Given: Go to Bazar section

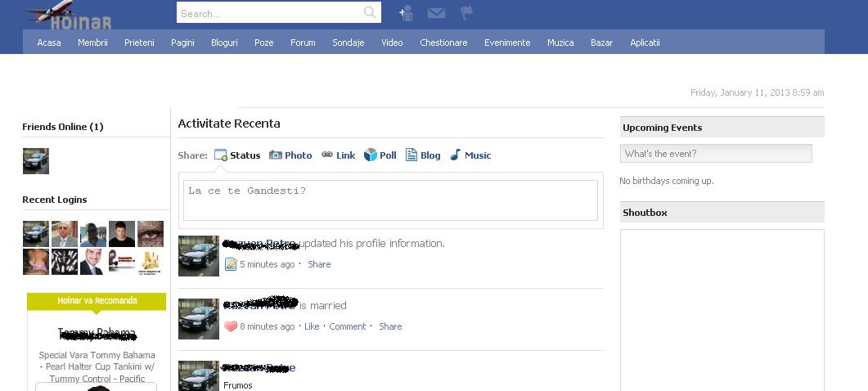Looking at the screenshot, I should [602, 43].
